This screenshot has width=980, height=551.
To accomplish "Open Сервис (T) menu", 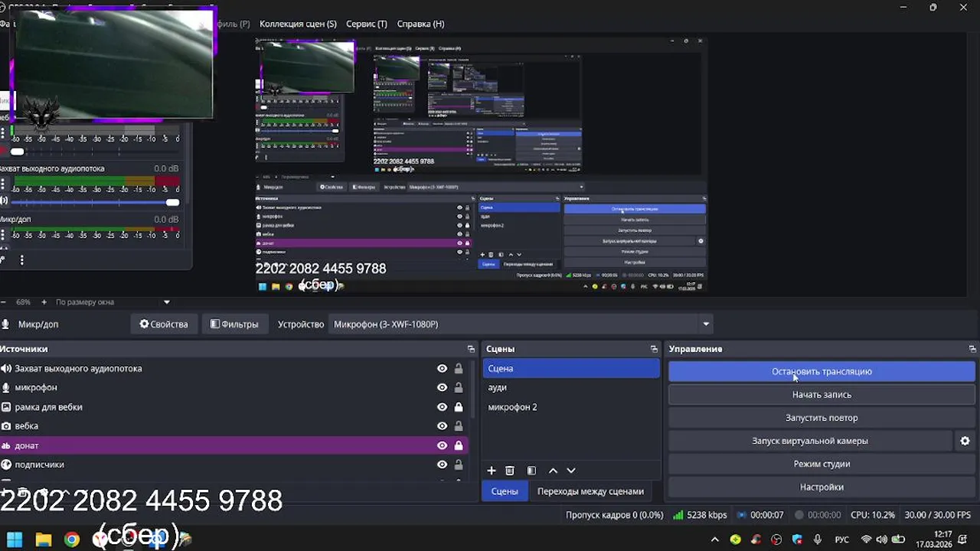I will point(367,24).
